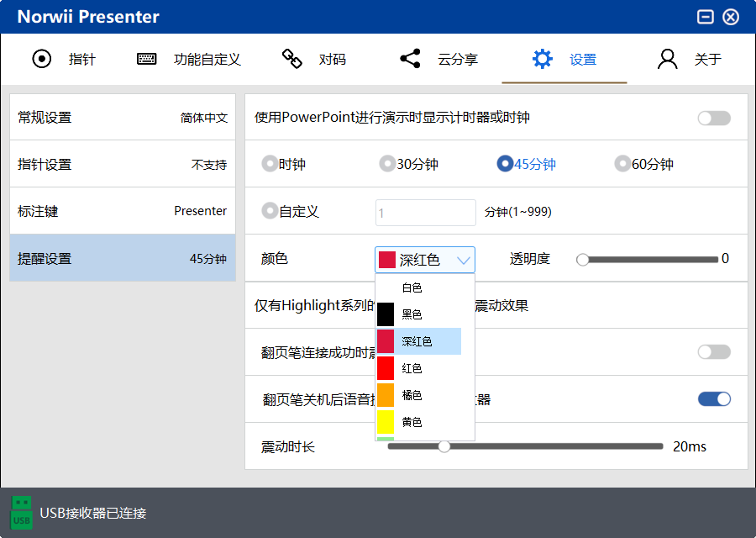Open the 关于 tab
This screenshot has height=538, width=756.
690,59
